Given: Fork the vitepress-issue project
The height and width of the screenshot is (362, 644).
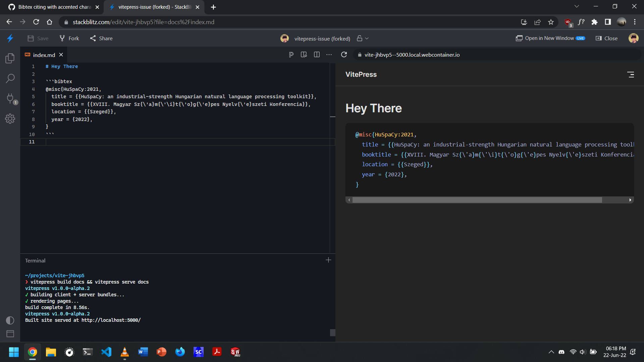Looking at the screenshot, I should 69,38.
